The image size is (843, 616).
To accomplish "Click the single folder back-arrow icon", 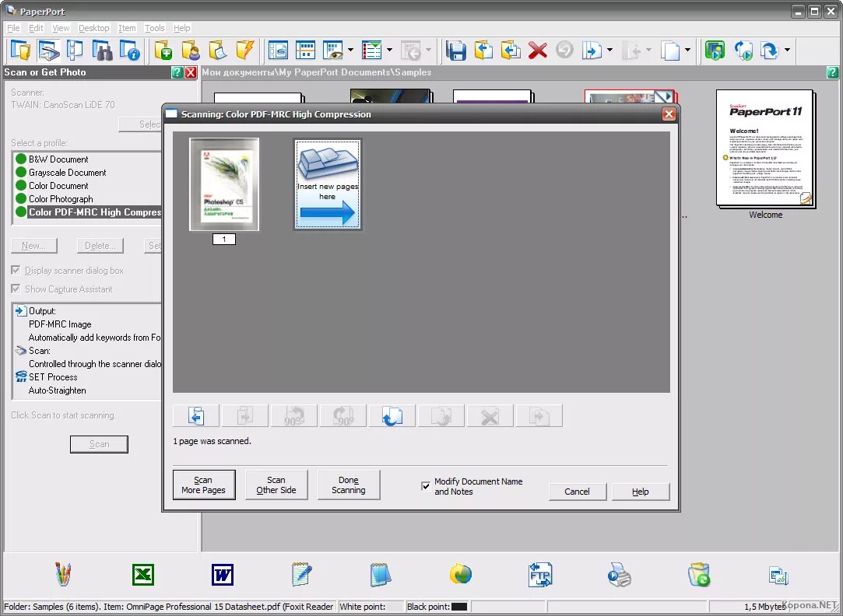I will [483, 51].
